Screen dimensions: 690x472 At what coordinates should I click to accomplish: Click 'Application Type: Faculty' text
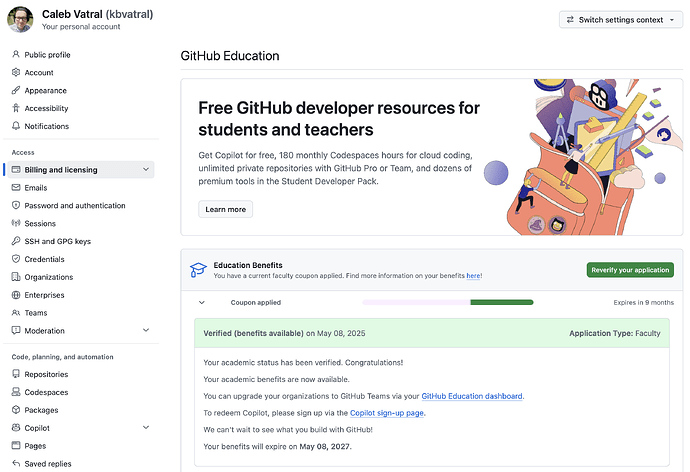pyautogui.click(x=615, y=333)
